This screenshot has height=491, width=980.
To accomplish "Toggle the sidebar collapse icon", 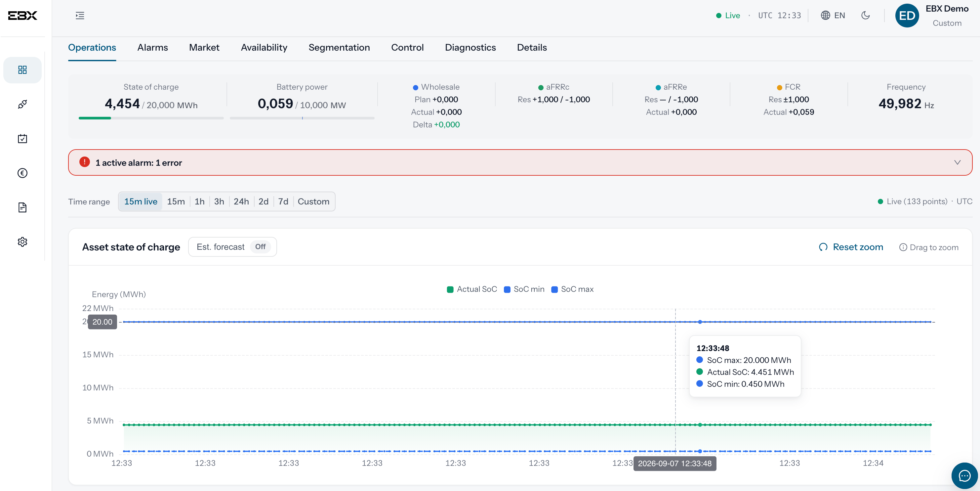I will (80, 15).
